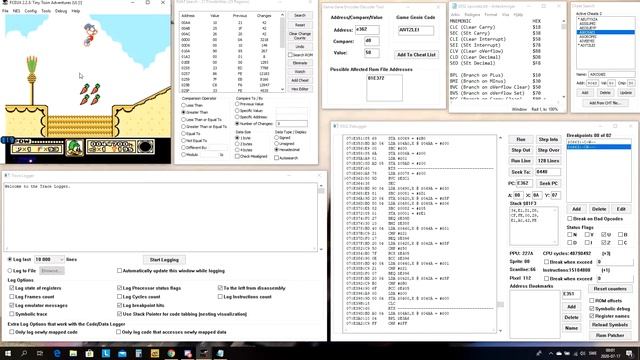Click breakpoint Edit button
Screen dimensions: 640x360
coord(621,209)
